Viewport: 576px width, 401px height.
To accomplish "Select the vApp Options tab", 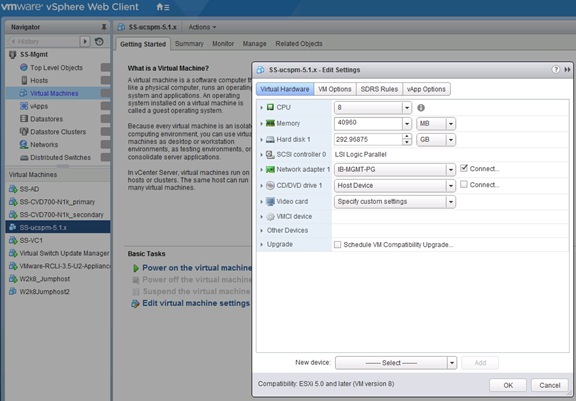I will (x=426, y=89).
